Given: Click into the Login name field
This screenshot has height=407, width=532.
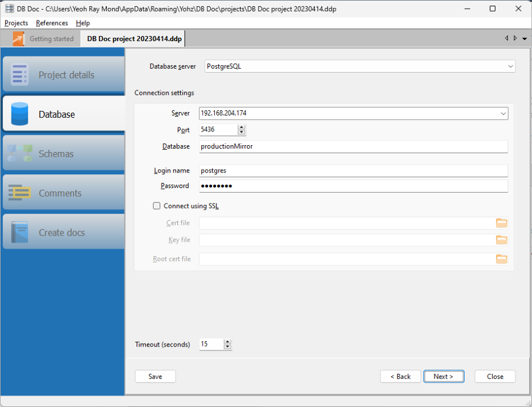Looking at the screenshot, I should tap(353, 170).
